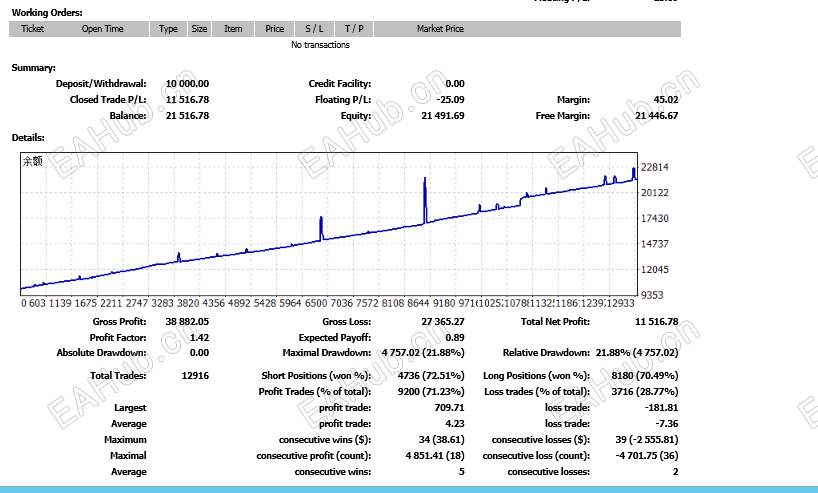Screen dimensions: 818x493
Task: Select Closed Trade P/L value 11 516.78
Action: click(x=187, y=100)
